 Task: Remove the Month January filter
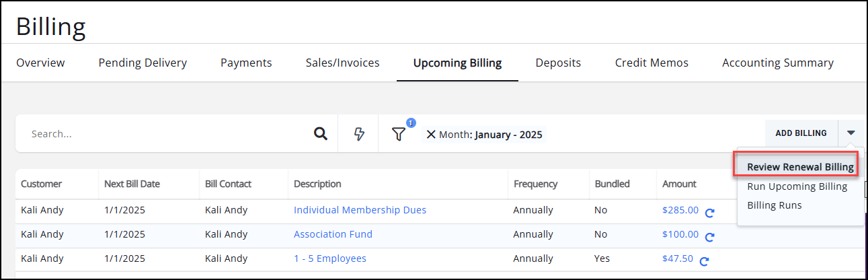(431, 134)
